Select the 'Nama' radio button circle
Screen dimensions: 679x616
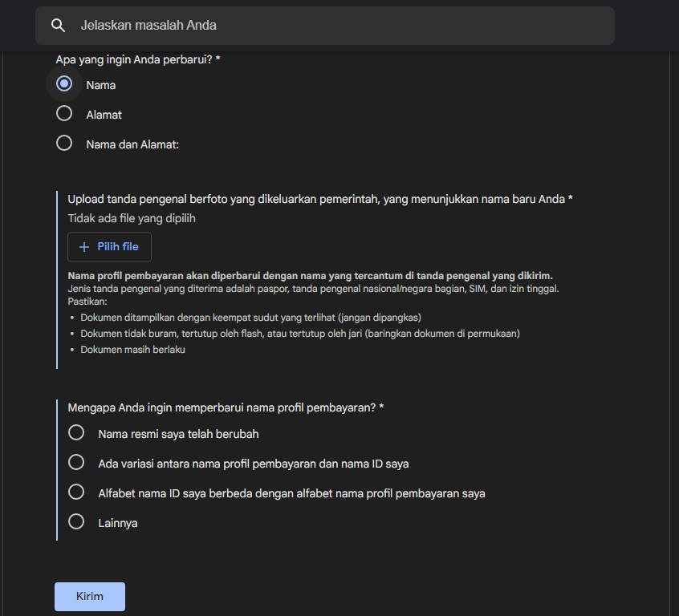(x=64, y=84)
